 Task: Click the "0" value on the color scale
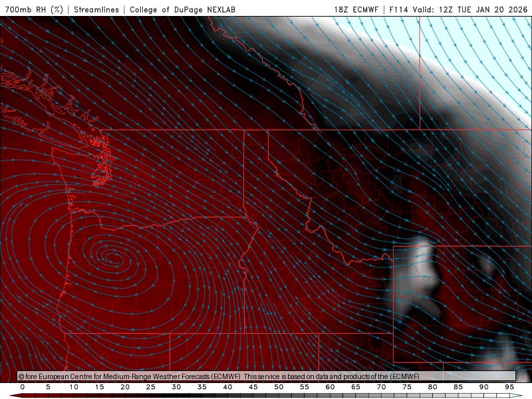23,387
